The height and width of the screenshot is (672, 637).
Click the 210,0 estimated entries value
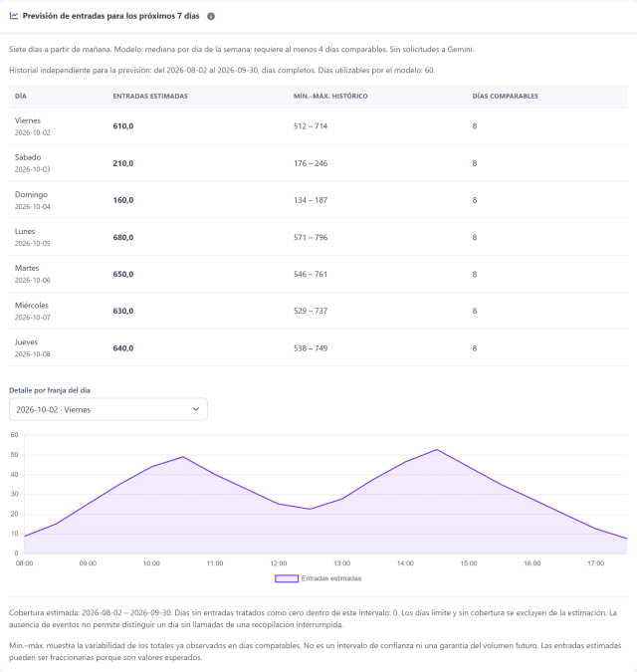click(x=123, y=163)
